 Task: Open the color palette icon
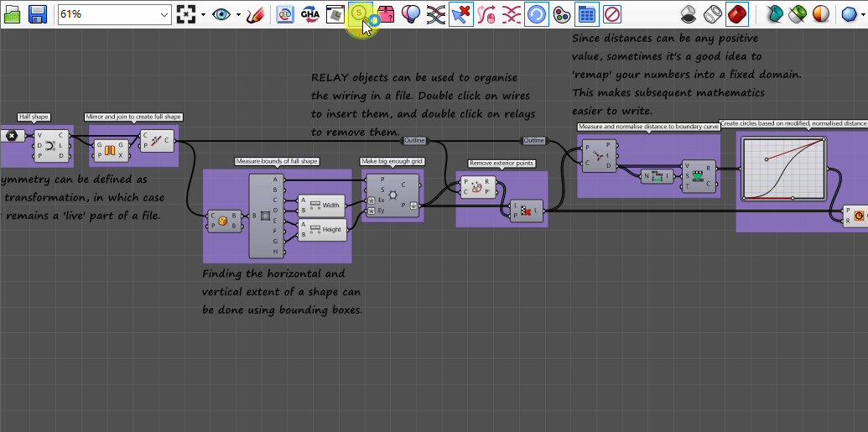[562, 14]
